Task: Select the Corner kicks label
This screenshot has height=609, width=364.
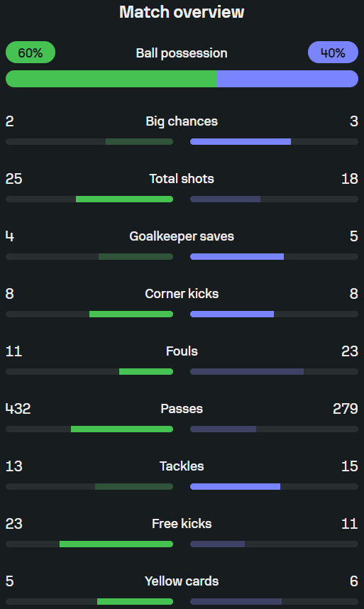Action: tap(182, 294)
